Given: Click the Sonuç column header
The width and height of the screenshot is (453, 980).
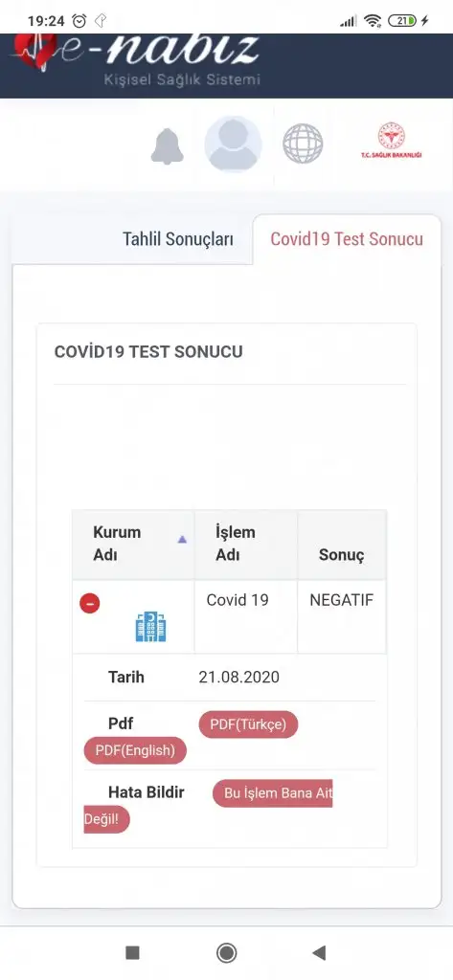Looking at the screenshot, I should tap(342, 545).
